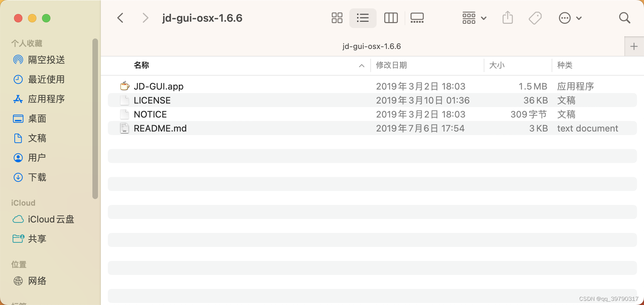
Task: Select the README.md file name
Action: point(160,128)
